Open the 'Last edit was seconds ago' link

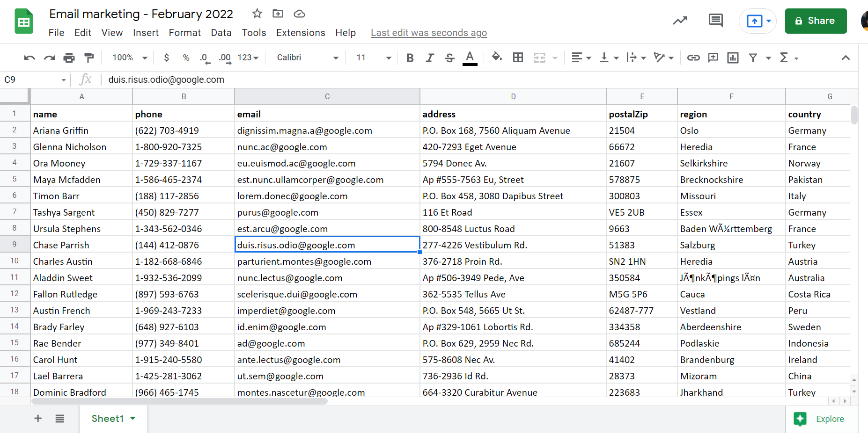tap(428, 33)
